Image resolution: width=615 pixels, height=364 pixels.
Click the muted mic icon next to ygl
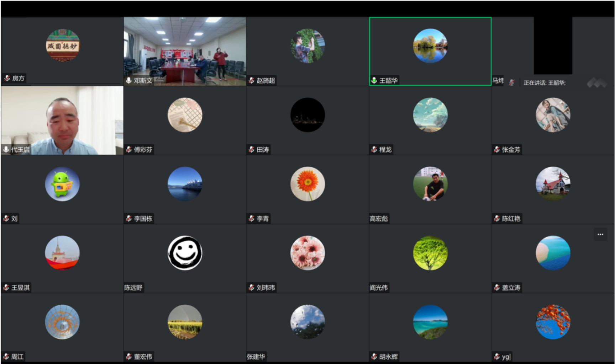[497, 357]
